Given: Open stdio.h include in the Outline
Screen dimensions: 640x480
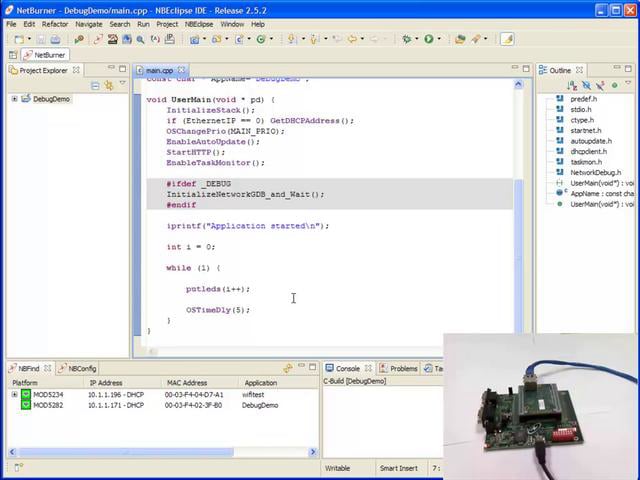Looking at the screenshot, I should (581, 109).
